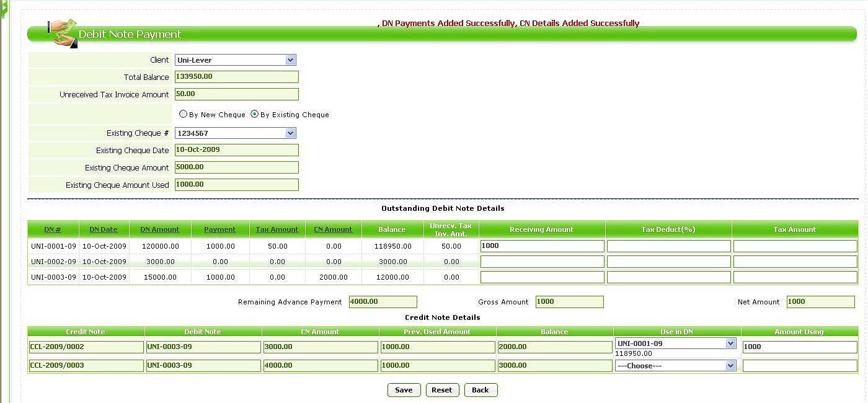Screen dimensions: 868x403
Task: Sort by DN Amount column header
Action: 160,229
